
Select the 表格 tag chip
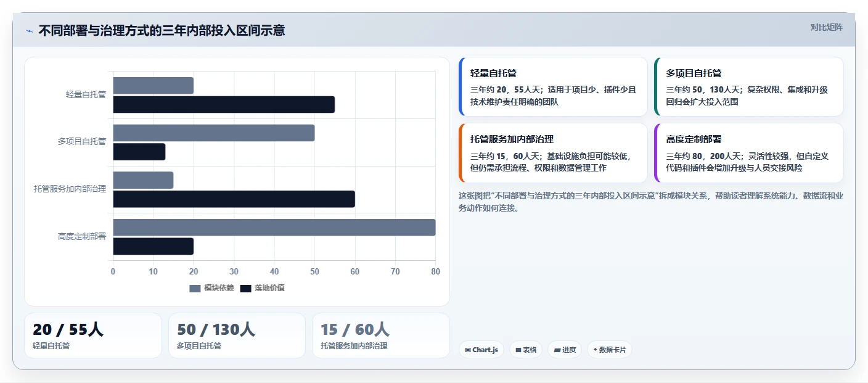click(x=526, y=350)
